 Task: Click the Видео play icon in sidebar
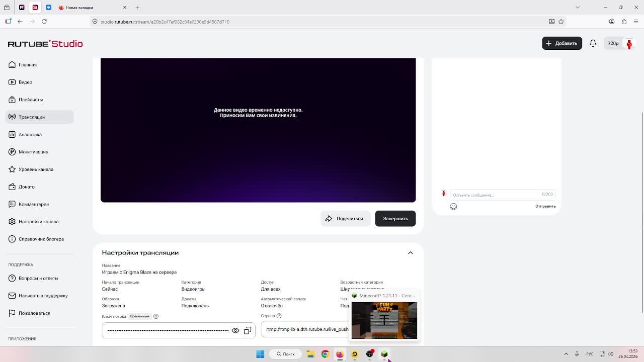[x=12, y=82]
